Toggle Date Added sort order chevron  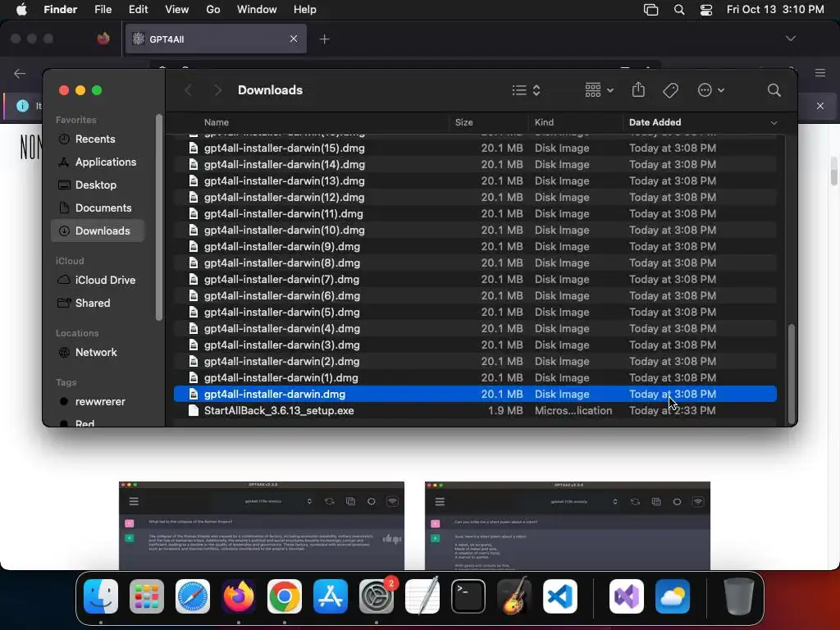click(774, 123)
